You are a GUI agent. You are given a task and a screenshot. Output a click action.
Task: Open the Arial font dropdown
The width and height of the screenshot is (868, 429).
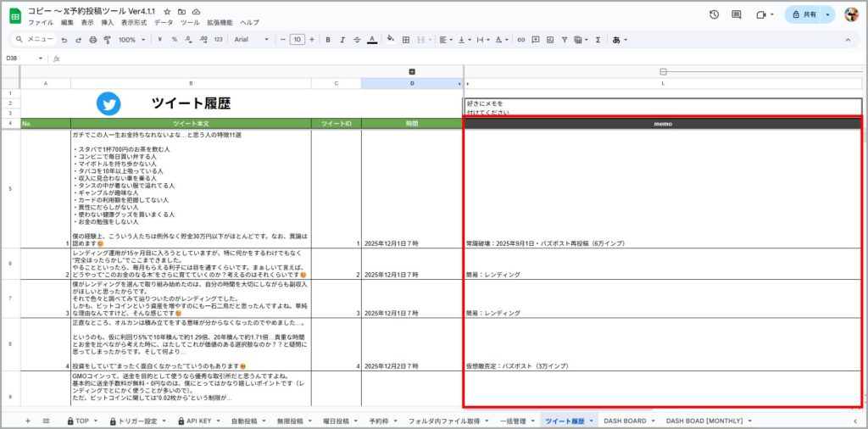pyautogui.click(x=250, y=40)
